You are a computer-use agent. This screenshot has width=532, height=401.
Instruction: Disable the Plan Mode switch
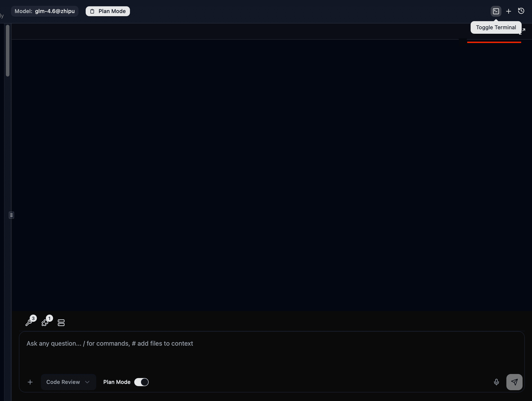(141, 382)
